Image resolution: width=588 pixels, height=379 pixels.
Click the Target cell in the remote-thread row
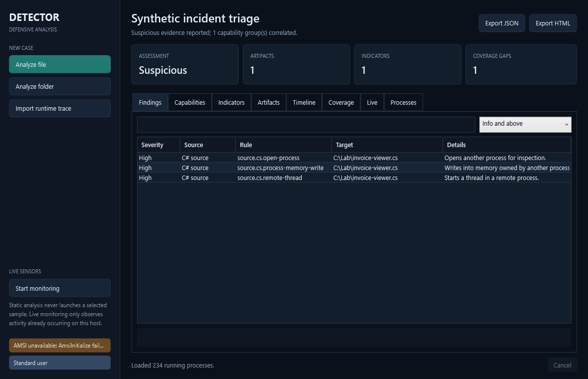(x=387, y=178)
